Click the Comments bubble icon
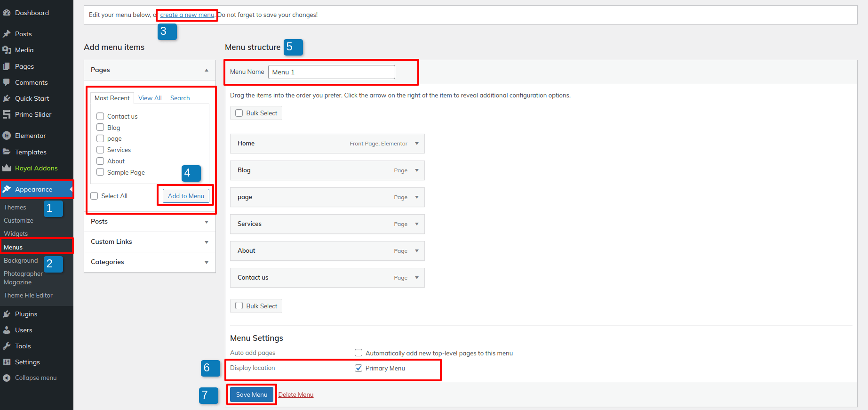The width and height of the screenshot is (868, 410). tap(7, 82)
